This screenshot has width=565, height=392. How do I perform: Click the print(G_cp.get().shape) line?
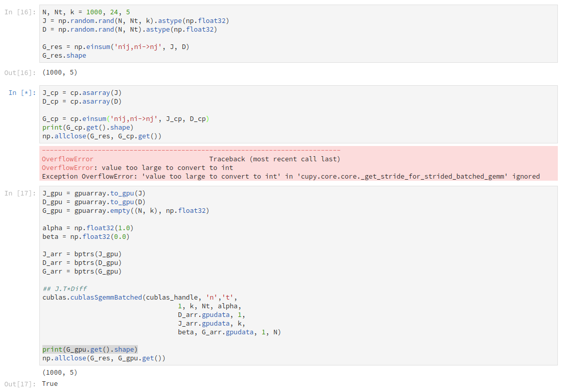[92, 127]
